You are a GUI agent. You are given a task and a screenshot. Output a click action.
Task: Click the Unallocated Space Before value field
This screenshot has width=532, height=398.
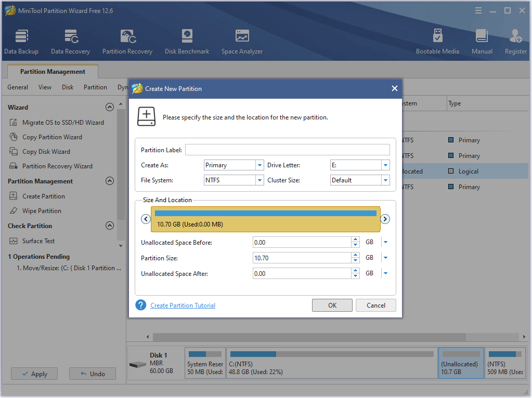(302, 242)
